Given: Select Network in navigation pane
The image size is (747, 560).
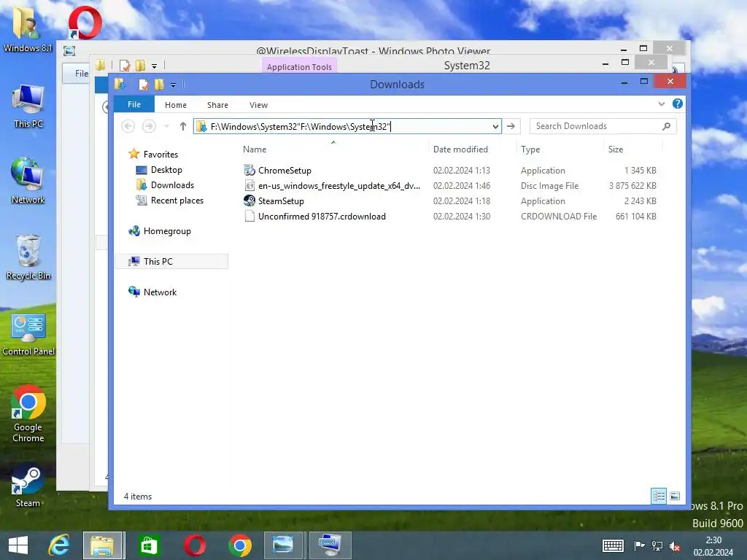Looking at the screenshot, I should 160,292.
